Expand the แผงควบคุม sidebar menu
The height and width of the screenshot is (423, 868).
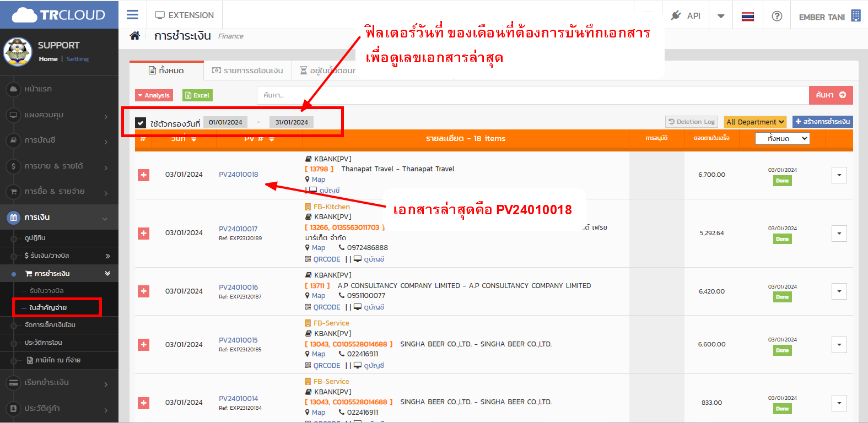tap(59, 115)
